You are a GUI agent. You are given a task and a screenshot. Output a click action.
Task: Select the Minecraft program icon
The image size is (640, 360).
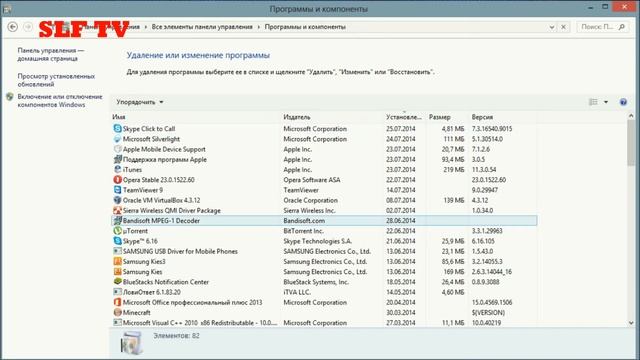pos(118,312)
